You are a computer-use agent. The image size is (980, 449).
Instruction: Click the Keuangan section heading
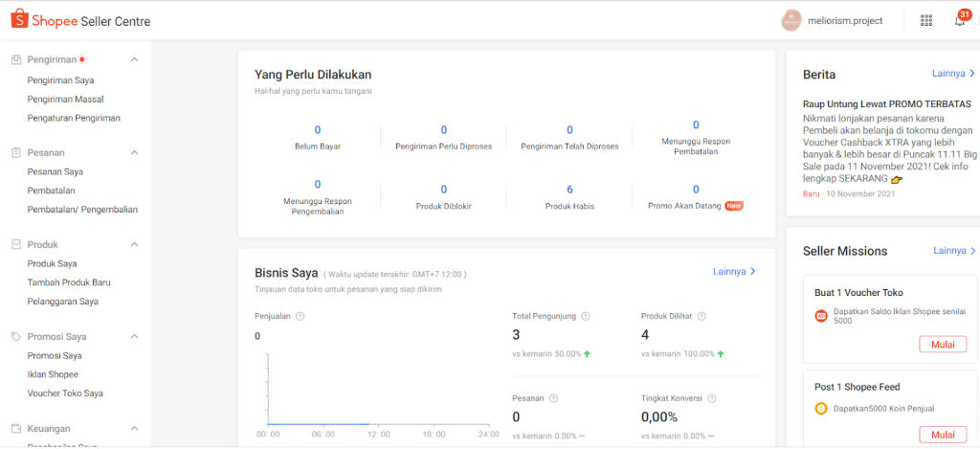click(49, 428)
